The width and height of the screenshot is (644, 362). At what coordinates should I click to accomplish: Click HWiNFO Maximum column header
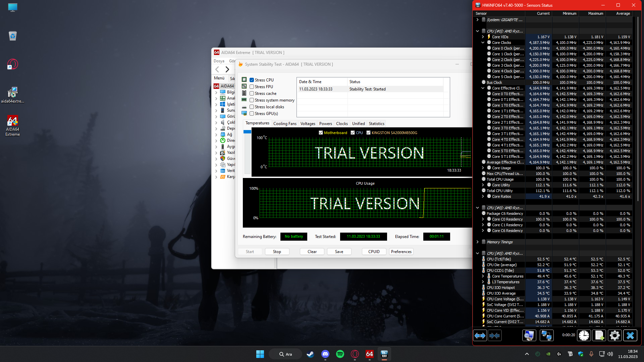592,13
